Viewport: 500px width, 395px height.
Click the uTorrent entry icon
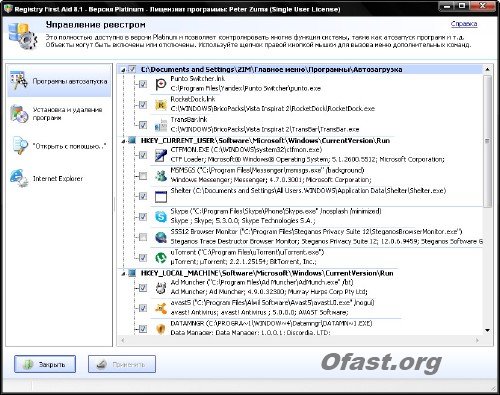click(161, 258)
